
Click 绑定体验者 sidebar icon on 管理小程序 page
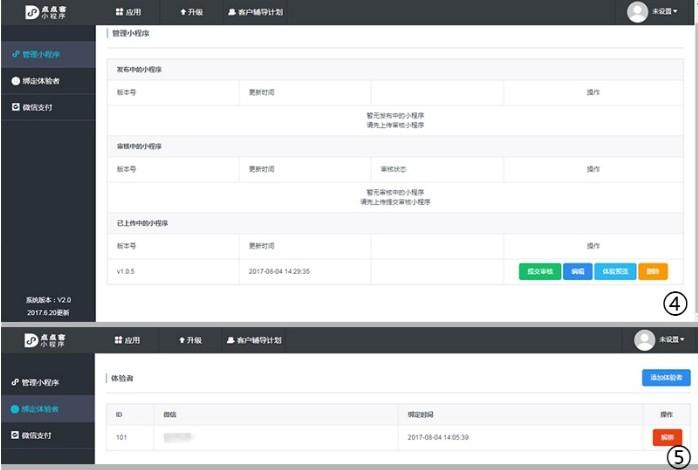point(16,81)
